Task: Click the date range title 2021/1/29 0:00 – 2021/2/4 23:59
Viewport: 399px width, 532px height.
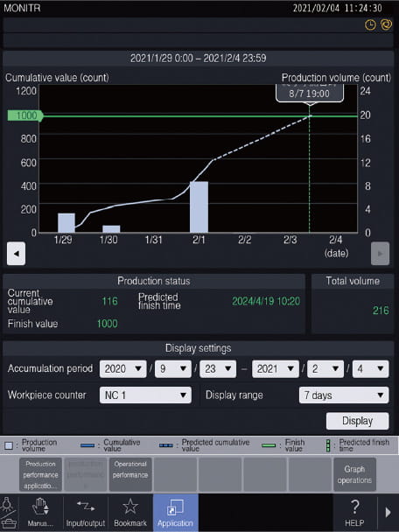Action: tap(198, 58)
